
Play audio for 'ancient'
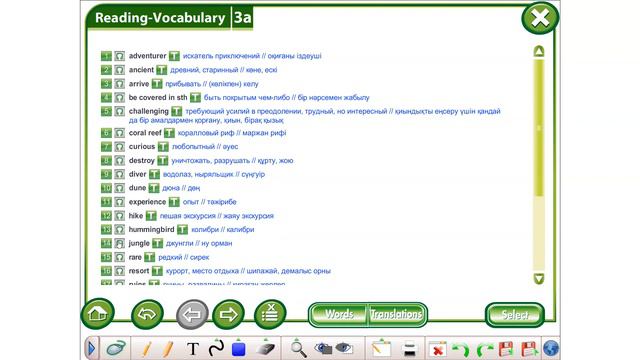(x=119, y=70)
